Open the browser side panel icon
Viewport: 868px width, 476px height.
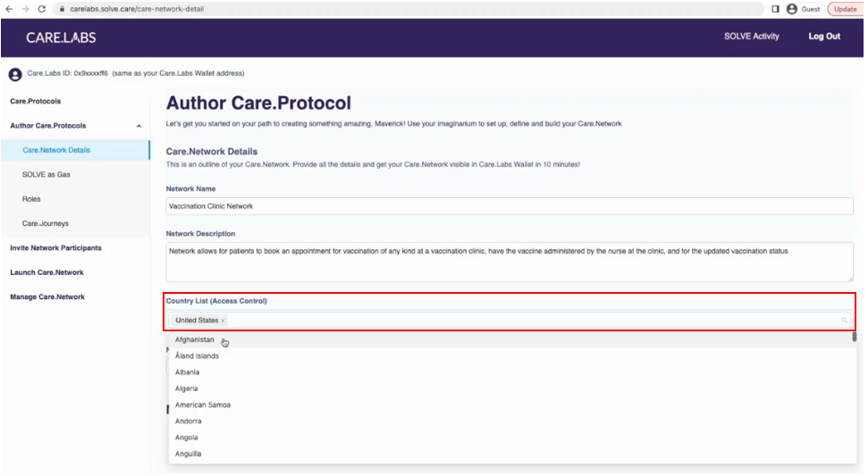click(x=775, y=9)
